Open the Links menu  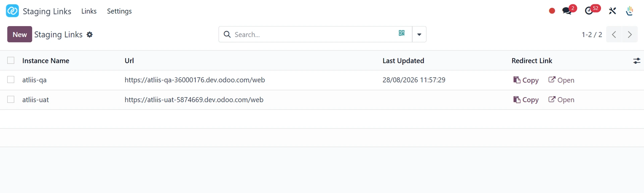point(89,11)
